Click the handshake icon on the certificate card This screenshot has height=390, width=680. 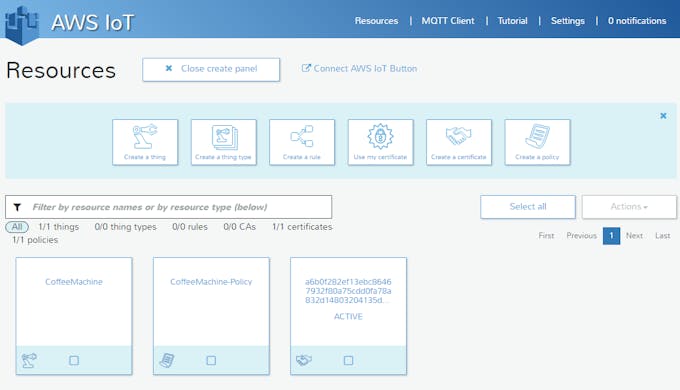tap(304, 360)
